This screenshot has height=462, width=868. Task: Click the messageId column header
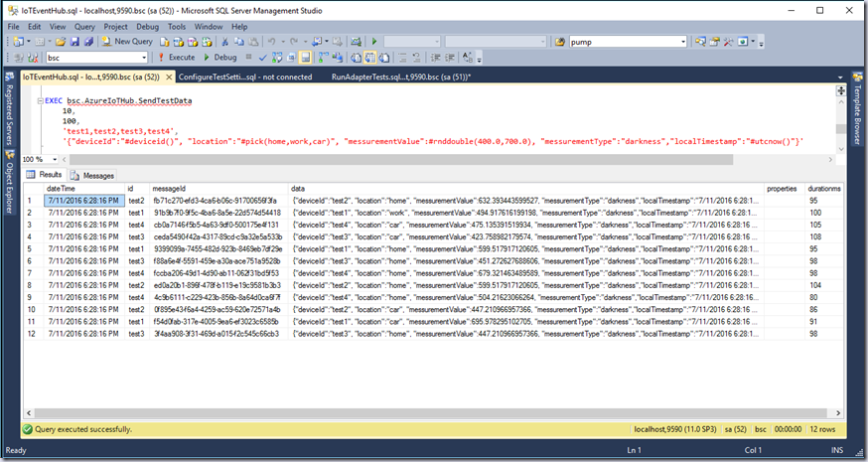218,189
